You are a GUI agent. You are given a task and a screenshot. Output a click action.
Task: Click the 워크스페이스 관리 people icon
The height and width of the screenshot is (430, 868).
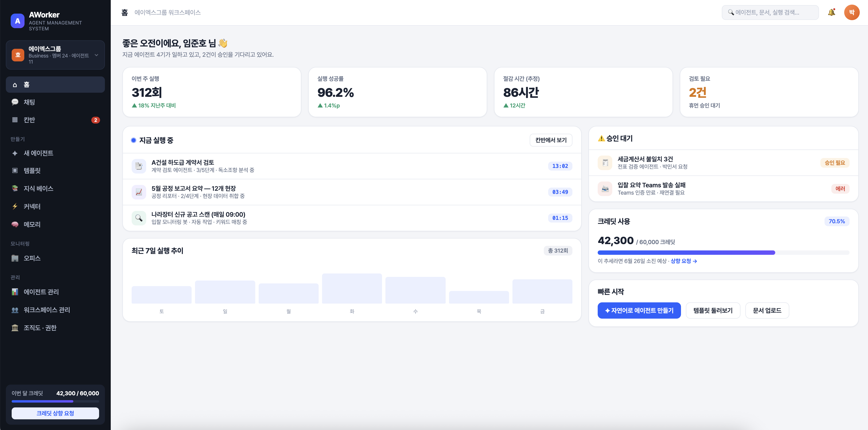pos(15,310)
